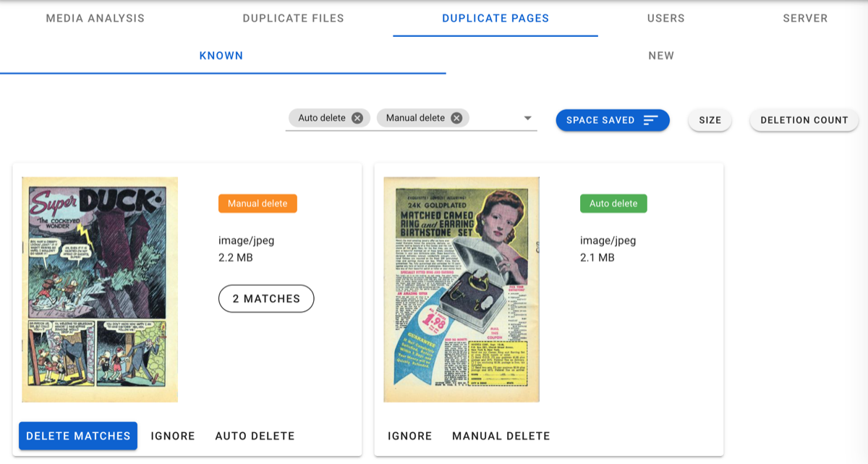The width and height of the screenshot is (868, 464).
Task: Click the sort icon inside SPACE SAVED
Action: pyautogui.click(x=648, y=120)
